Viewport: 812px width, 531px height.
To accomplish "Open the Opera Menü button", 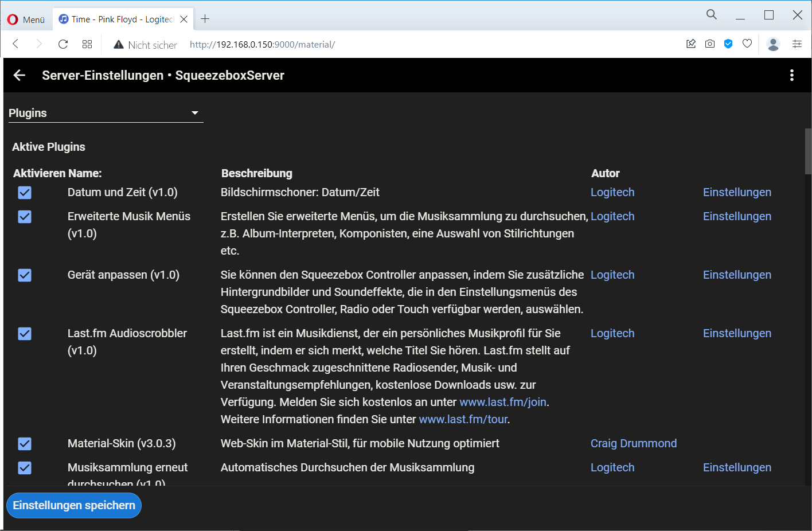I will (x=26, y=19).
